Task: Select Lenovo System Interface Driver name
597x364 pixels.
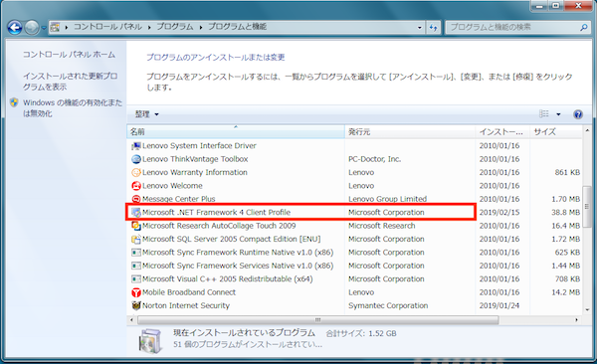Action: pyautogui.click(x=199, y=146)
